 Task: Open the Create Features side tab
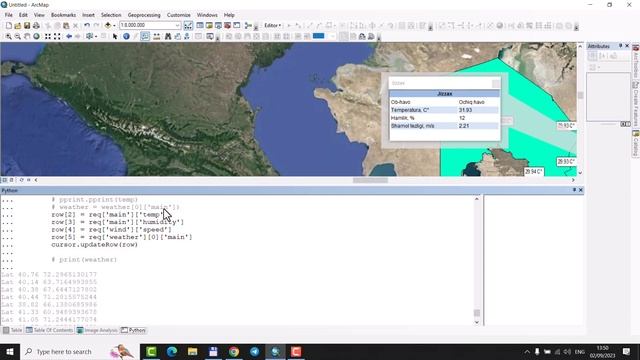[x=636, y=104]
